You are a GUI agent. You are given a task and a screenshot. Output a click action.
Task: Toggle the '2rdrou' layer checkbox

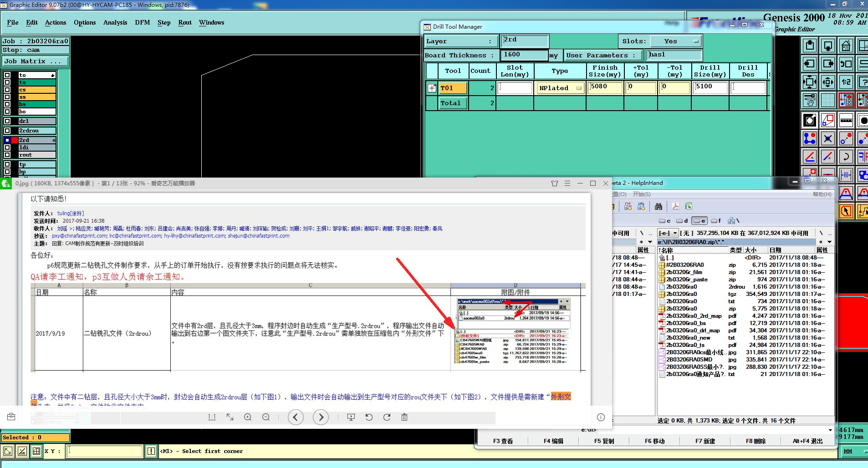(7, 131)
